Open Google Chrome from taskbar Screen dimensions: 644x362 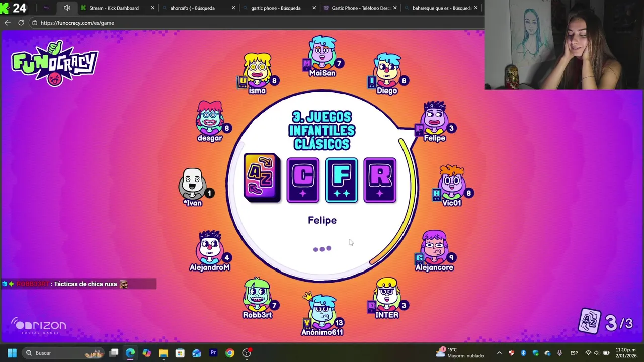pos(229,353)
